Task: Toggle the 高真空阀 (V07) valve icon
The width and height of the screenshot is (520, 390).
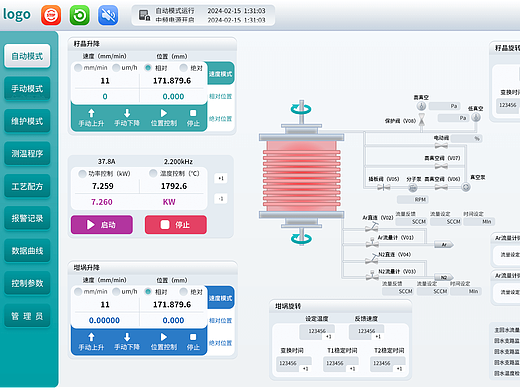Action: pos(441,166)
